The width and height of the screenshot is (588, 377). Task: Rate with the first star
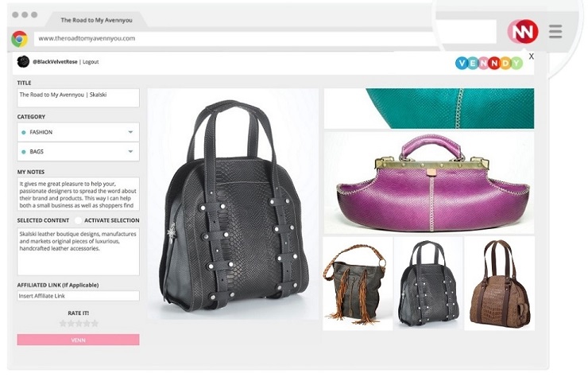(63, 323)
